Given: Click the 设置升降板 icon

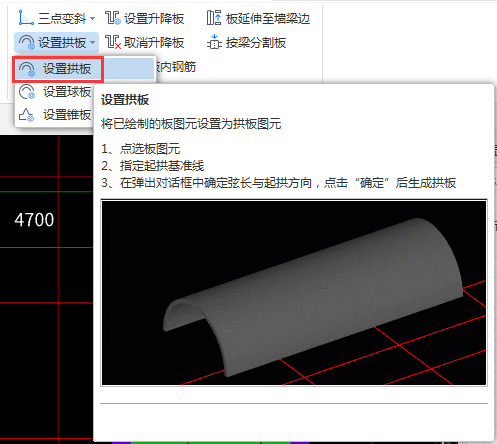Looking at the screenshot, I should tap(113, 18).
